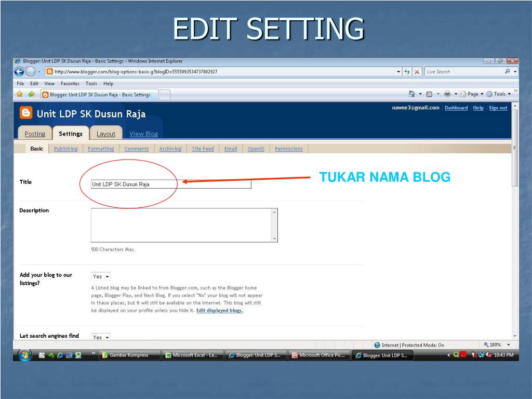
Task: Click the red Stop loading icon
Action: pyautogui.click(x=417, y=72)
